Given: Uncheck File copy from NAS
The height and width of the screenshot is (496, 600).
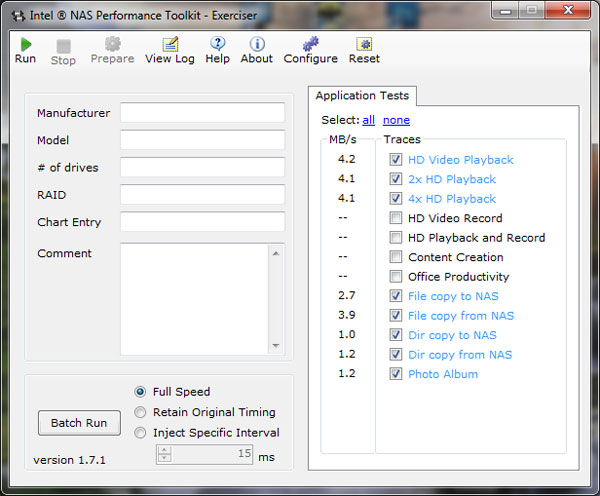Looking at the screenshot, I should [396, 315].
